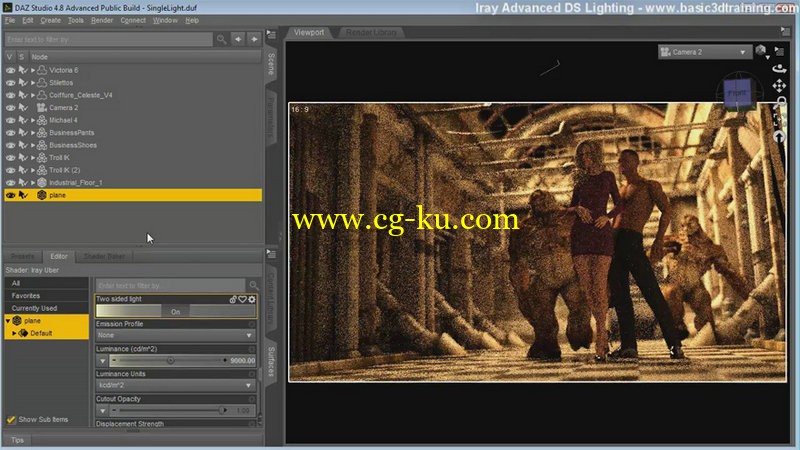Open the Luminance preset arrow menu
Image resolution: width=800 pixels, height=450 pixels.
click(x=102, y=361)
